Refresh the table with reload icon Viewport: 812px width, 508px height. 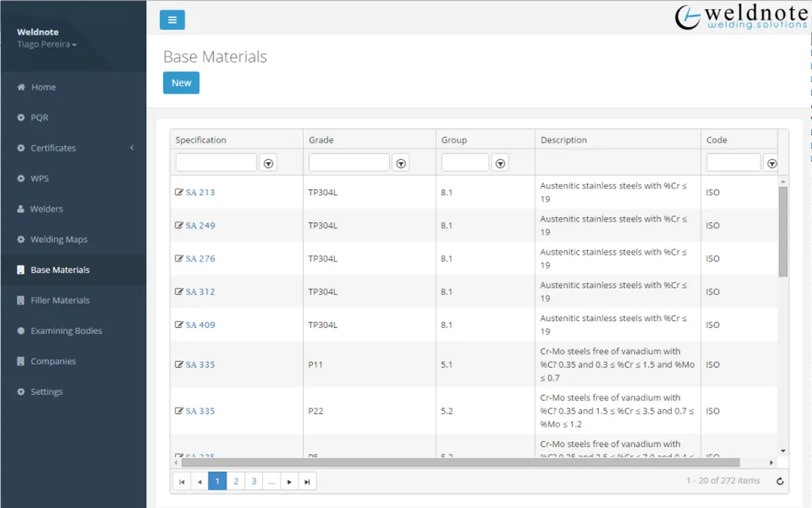(780, 482)
